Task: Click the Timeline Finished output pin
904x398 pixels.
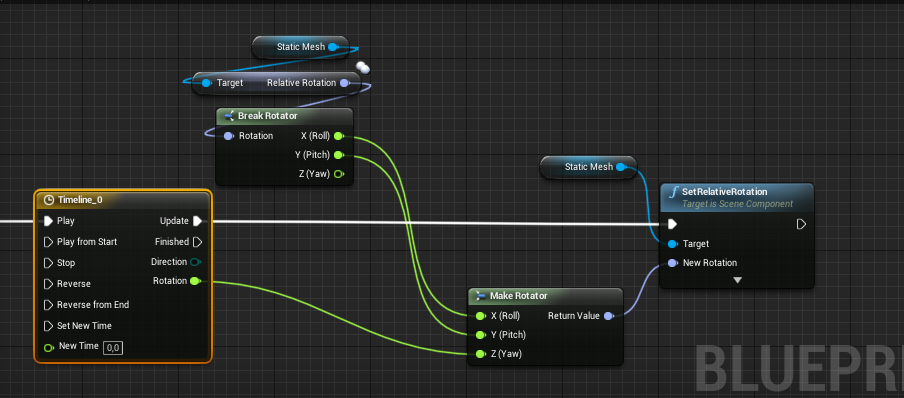Action: click(197, 242)
